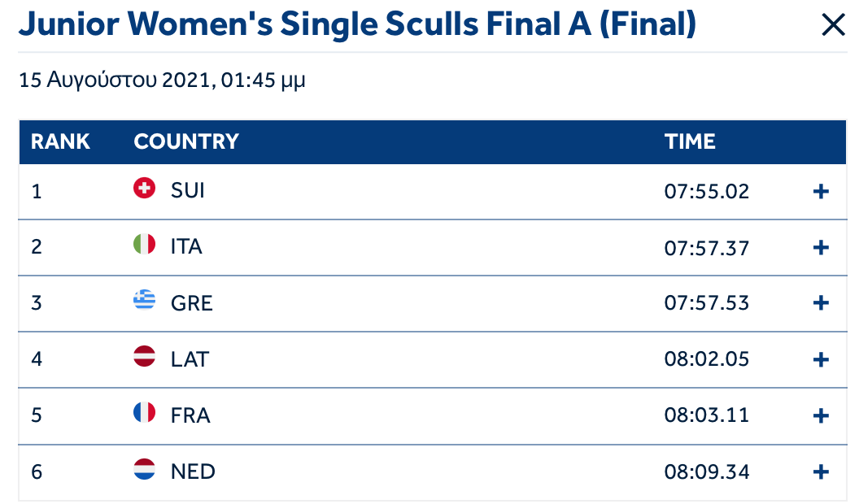The width and height of the screenshot is (859, 504).
Task: Click the TIME column header
Action: point(690,141)
